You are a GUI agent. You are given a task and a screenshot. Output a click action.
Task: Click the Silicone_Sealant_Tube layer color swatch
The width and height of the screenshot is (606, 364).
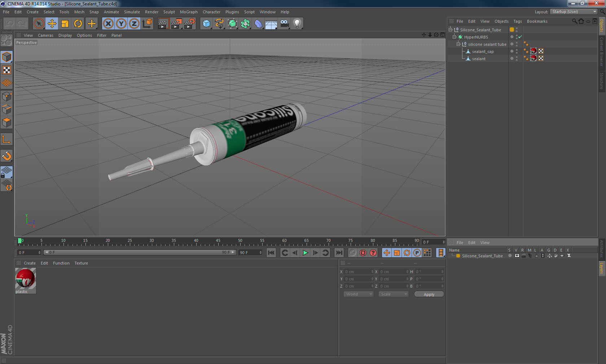pyautogui.click(x=458, y=256)
